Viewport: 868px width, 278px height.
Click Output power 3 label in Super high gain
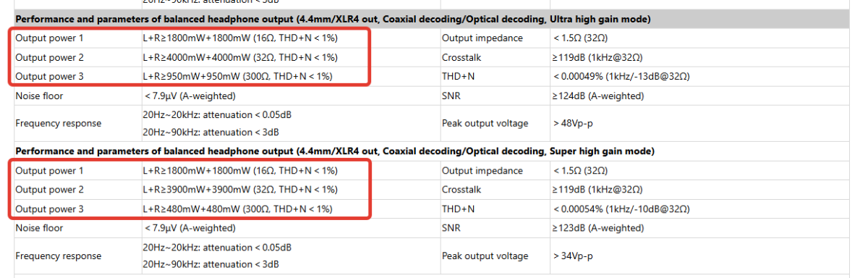pos(50,209)
